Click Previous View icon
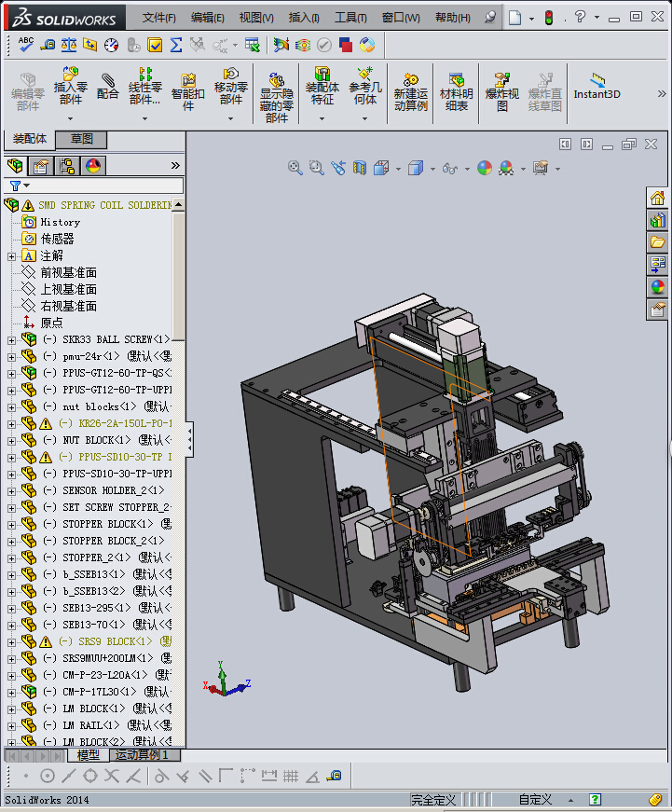 338,168
